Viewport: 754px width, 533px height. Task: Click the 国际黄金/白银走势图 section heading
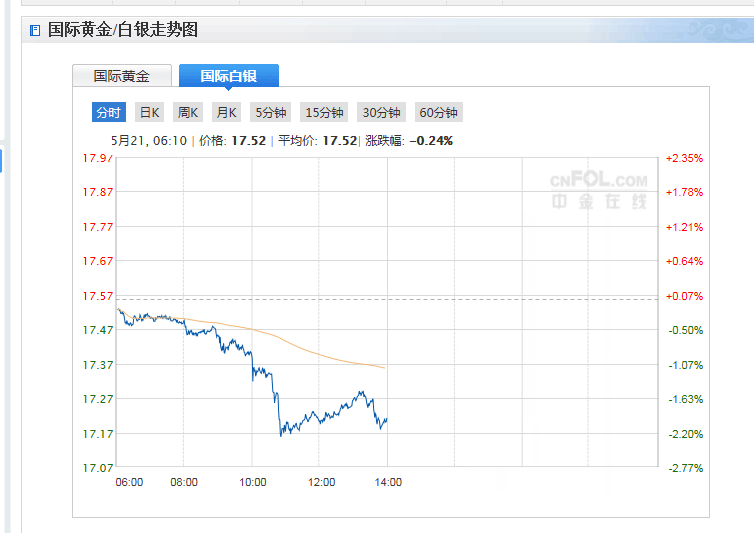123,30
